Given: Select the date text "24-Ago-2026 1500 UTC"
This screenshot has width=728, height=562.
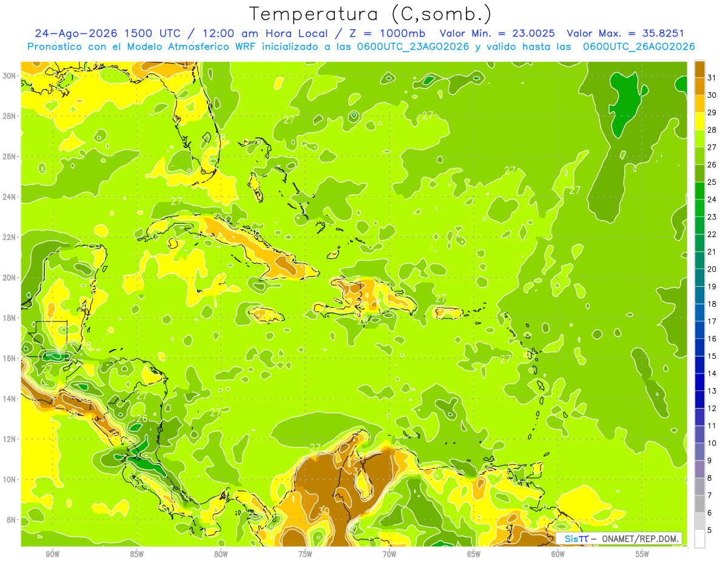Looking at the screenshot, I should 106,33.
